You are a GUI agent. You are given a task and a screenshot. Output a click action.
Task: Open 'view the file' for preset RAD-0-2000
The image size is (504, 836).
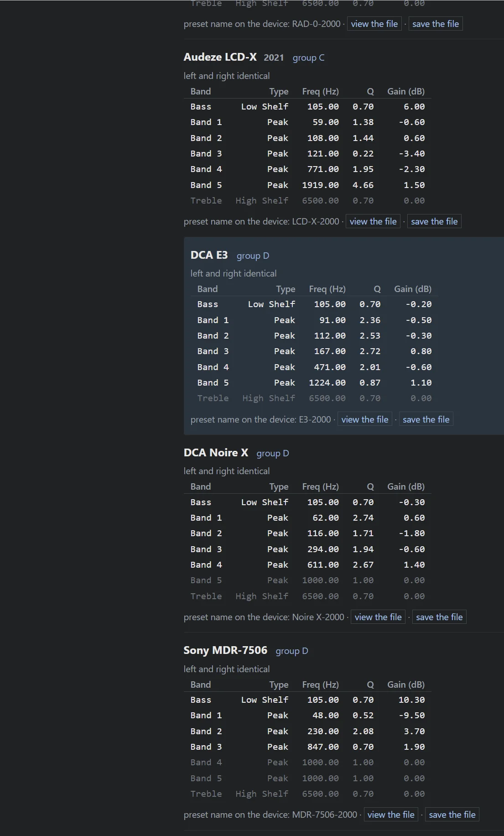[374, 24]
